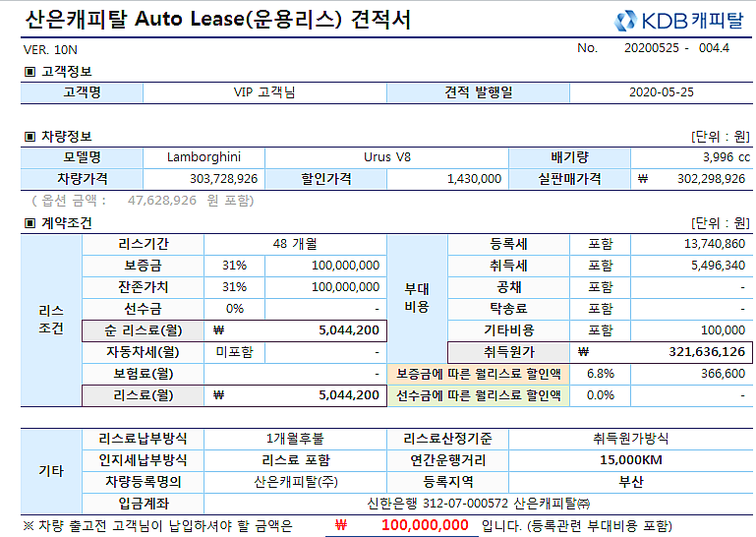Select the '부대 비용' header cell

point(417,298)
